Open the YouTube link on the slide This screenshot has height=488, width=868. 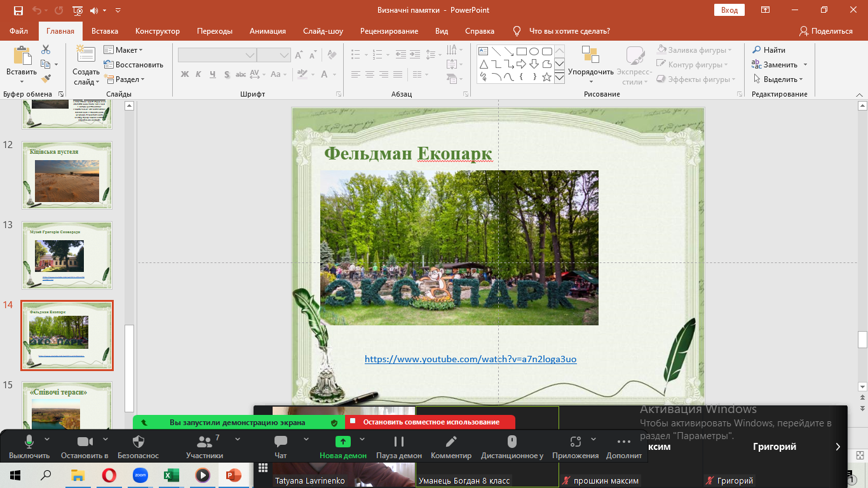coord(471,359)
